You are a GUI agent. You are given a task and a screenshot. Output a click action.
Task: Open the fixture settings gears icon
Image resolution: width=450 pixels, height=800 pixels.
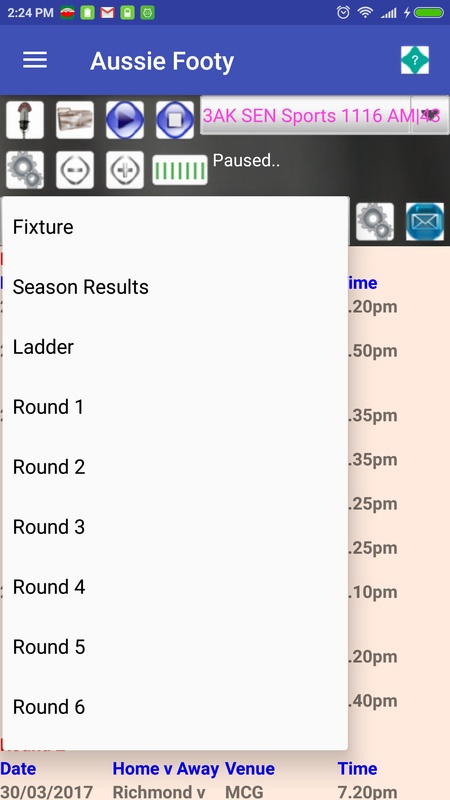click(375, 221)
